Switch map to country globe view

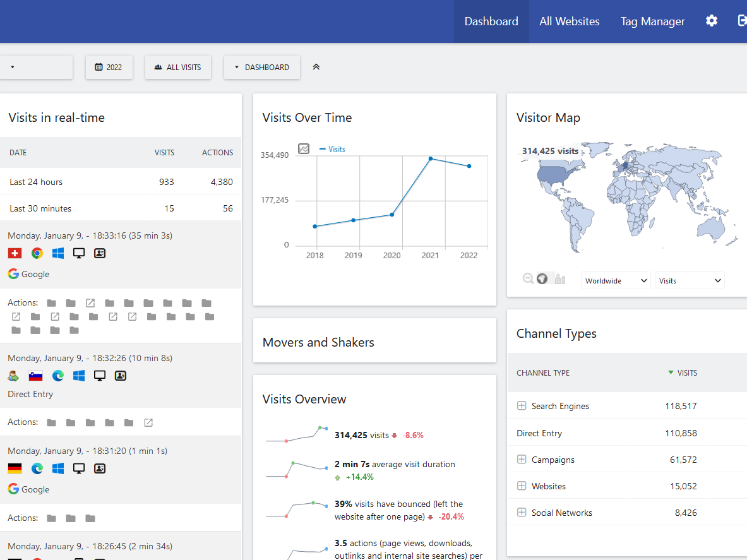click(x=542, y=278)
